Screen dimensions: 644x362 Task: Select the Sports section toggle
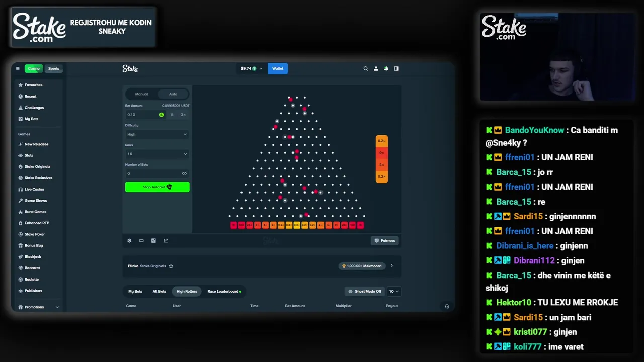pyautogui.click(x=54, y=68)
